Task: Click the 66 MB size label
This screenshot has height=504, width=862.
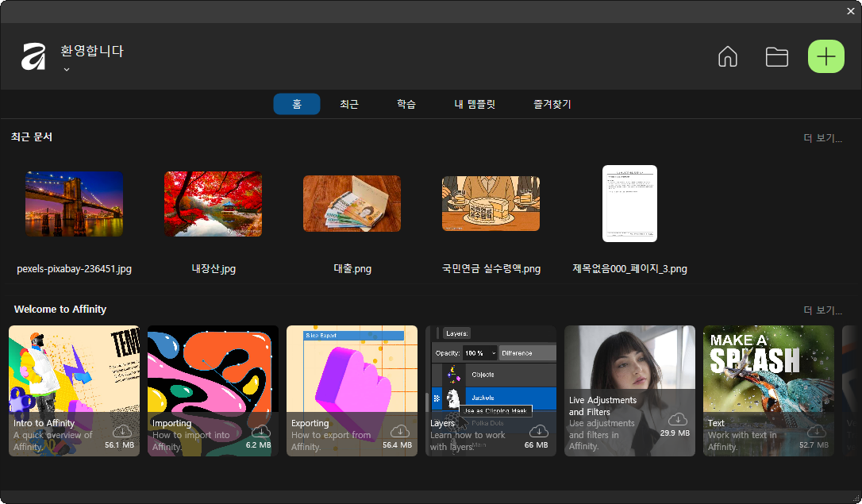Action: 536,445
